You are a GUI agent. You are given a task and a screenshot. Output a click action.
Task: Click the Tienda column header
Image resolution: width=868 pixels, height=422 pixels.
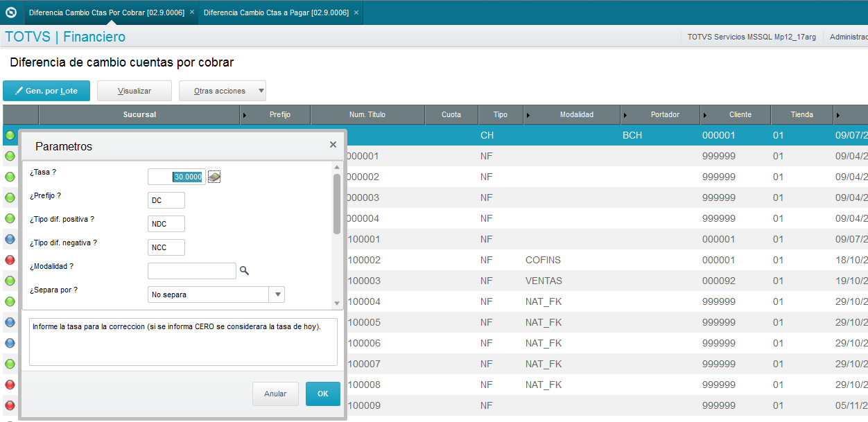[802, 114]
